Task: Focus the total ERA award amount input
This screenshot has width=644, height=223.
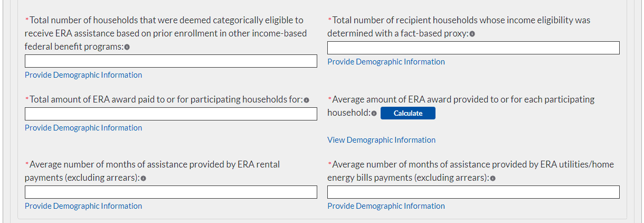Action: point(171,114)
